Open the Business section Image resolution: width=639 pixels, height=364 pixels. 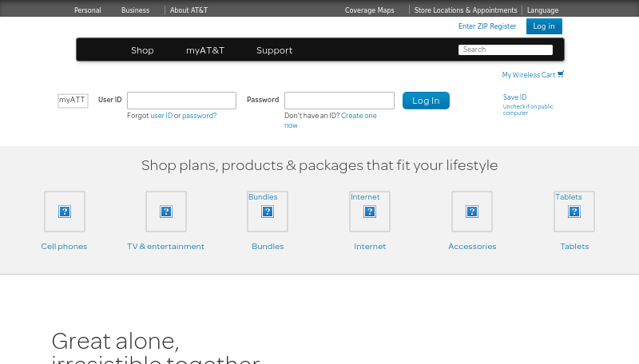135,10
